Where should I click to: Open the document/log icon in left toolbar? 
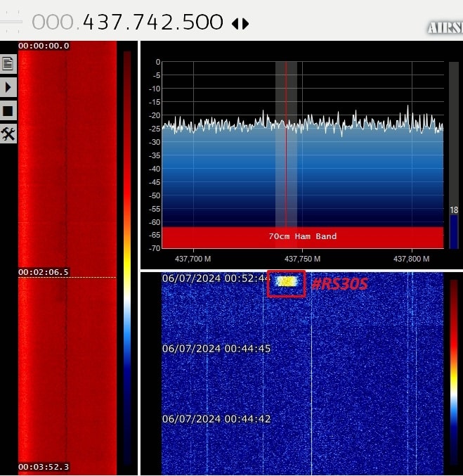(8, 64)
